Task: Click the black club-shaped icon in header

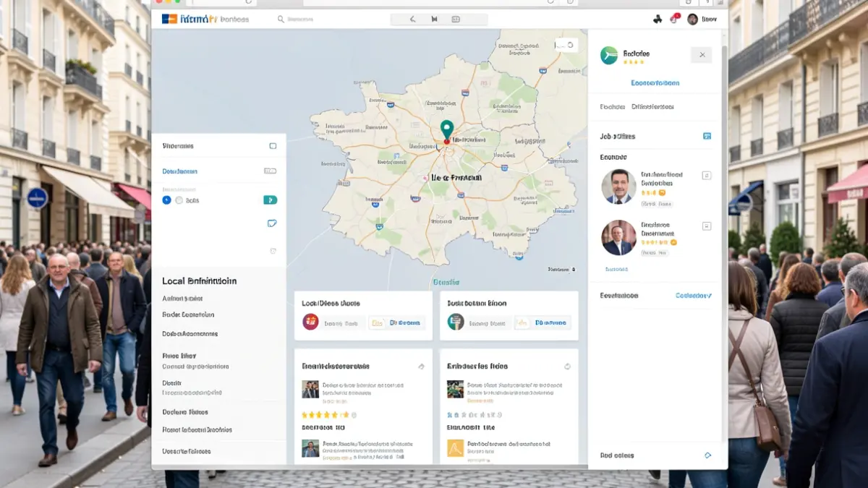Action: (657, 20)
